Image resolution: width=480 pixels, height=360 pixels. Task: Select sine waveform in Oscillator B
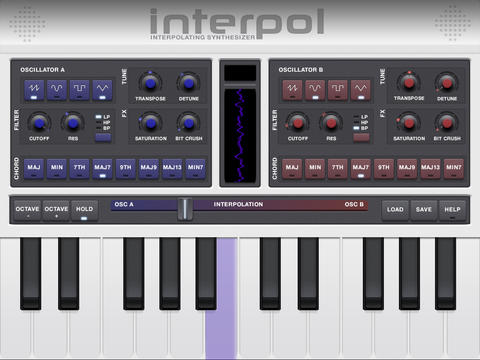(315, 90)
